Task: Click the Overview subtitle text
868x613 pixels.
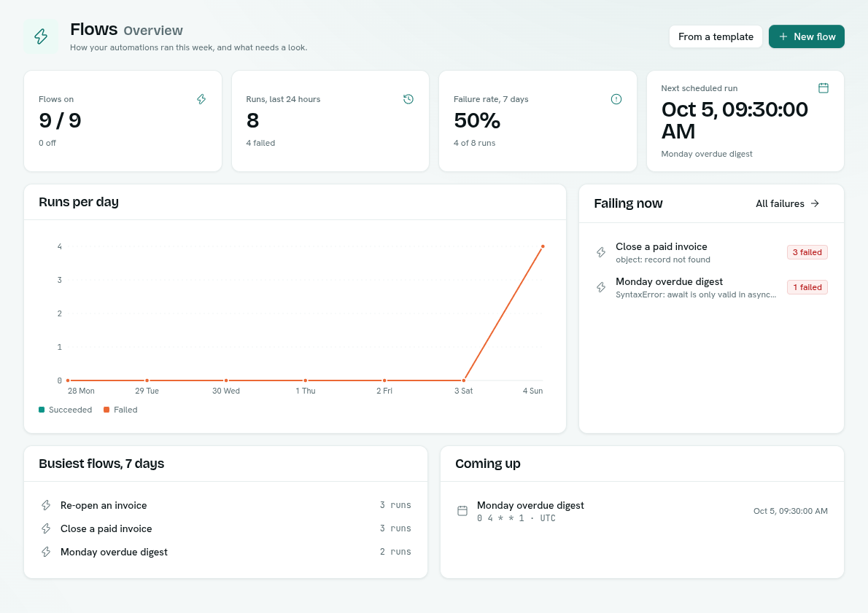Action: [x=153, y=31]
